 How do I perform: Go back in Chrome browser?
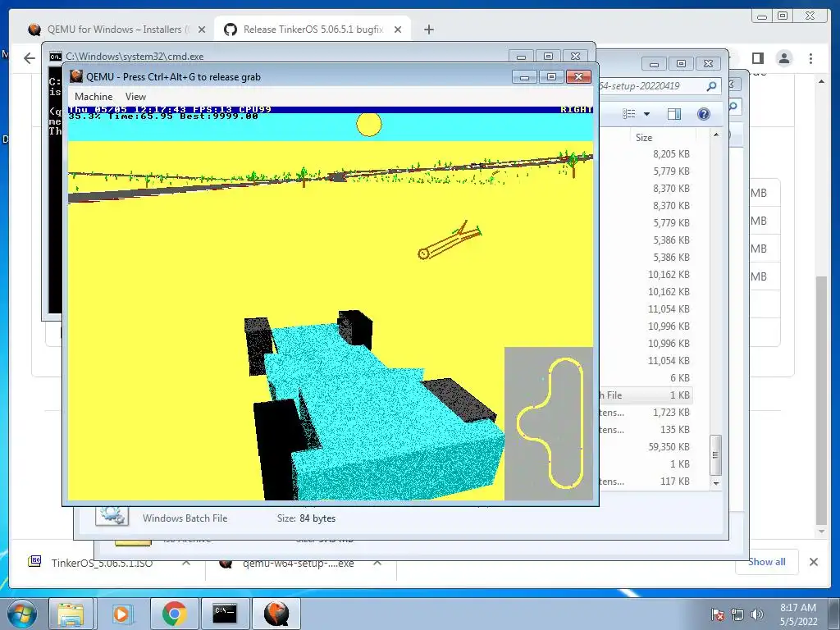coord(30,58)
